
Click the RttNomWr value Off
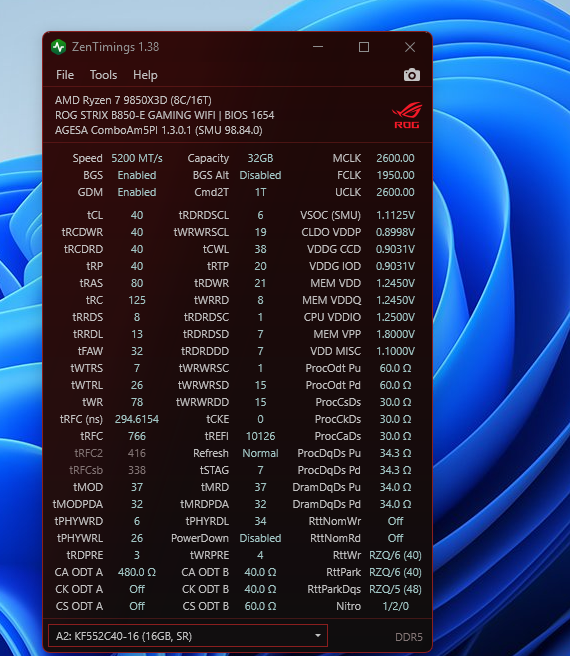tap(395, 521)
